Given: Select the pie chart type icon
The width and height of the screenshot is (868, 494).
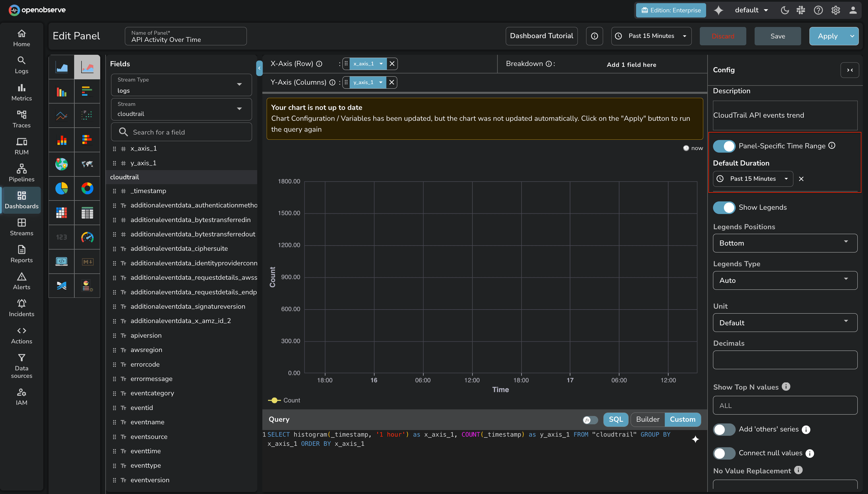Looking at the screenshot, I should point(61,188).
